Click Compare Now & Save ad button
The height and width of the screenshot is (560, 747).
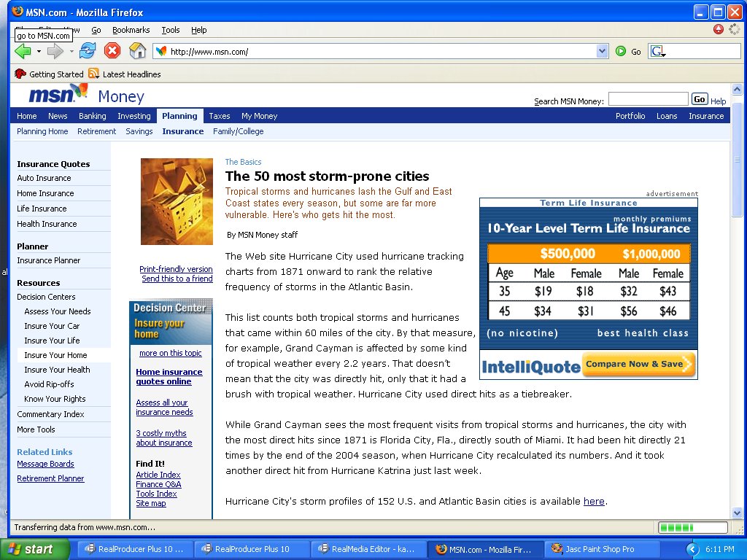pos(638,365)
